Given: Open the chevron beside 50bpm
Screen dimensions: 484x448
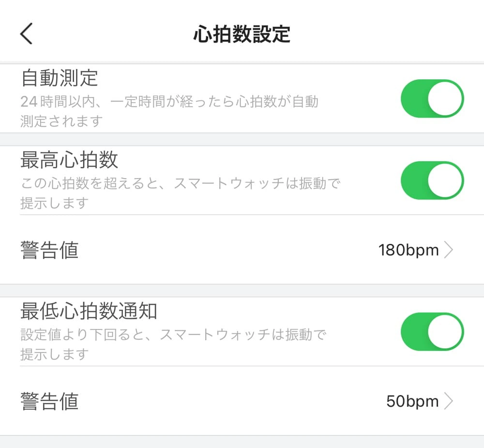Looking at the screenshot, I should [x=449, y=401].
